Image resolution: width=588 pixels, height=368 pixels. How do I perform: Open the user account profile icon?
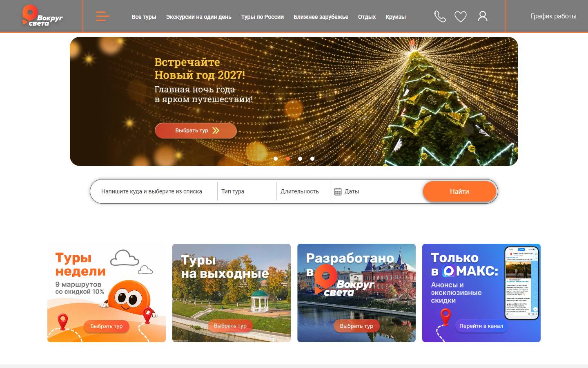coord(483,16)
